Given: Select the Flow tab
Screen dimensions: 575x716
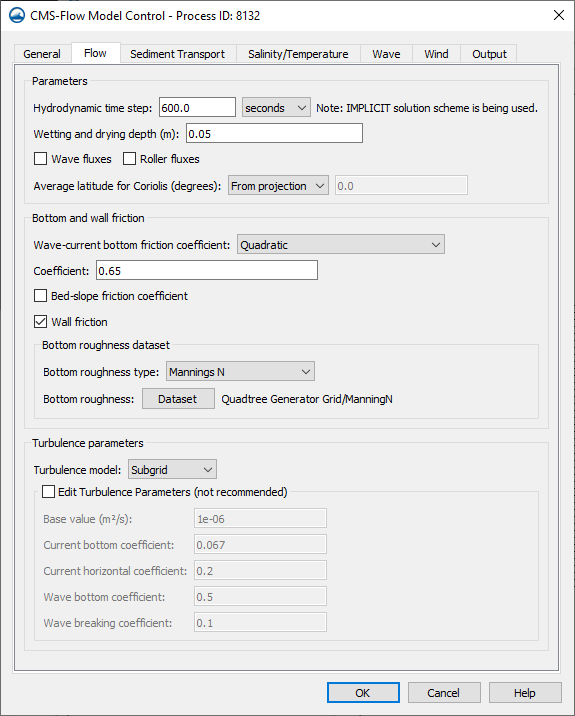Looking at the screenshot, I should click(95, 53).
